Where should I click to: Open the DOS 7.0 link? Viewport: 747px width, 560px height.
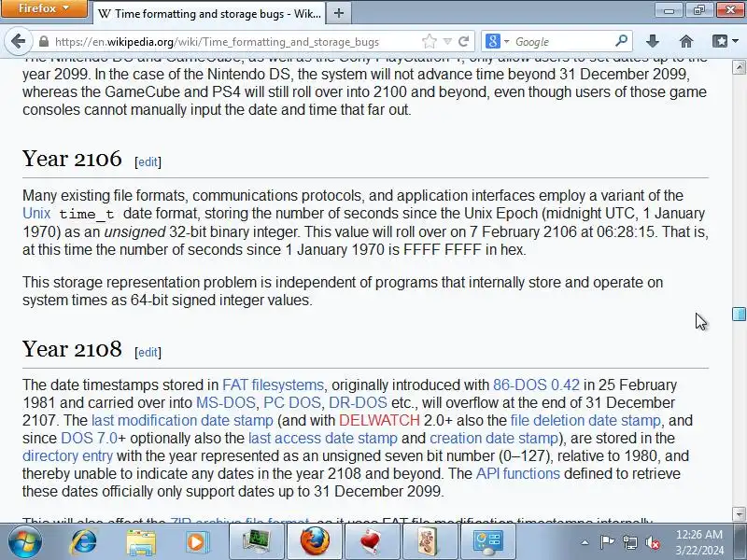click(x=89, y=438)
